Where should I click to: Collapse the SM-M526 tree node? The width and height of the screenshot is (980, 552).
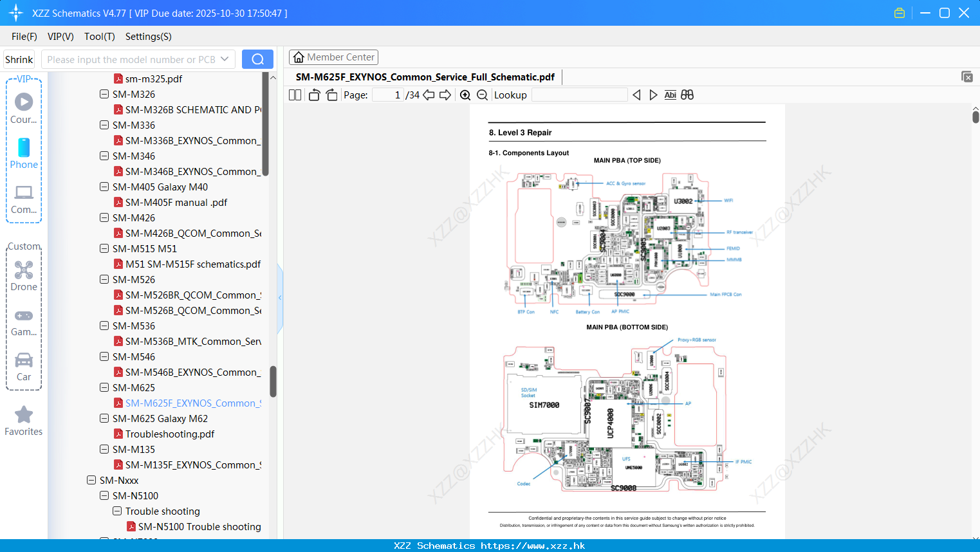click(104, 279)
